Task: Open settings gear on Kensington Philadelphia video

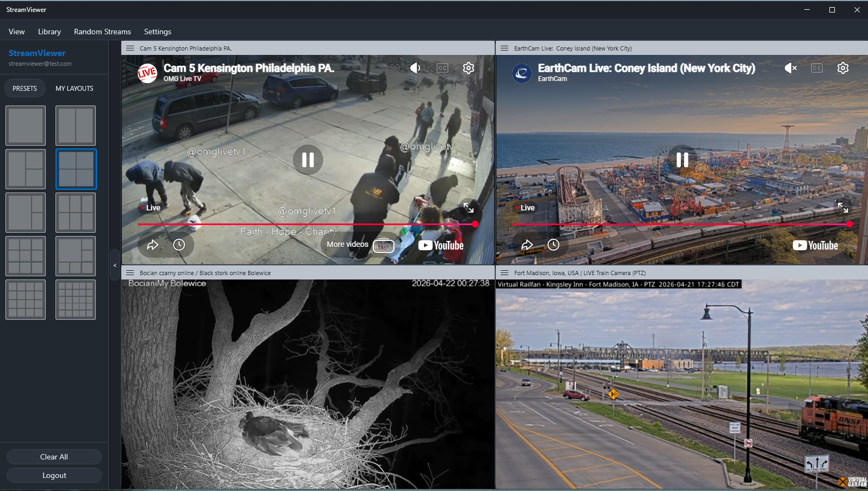Action: pos(469,68)
